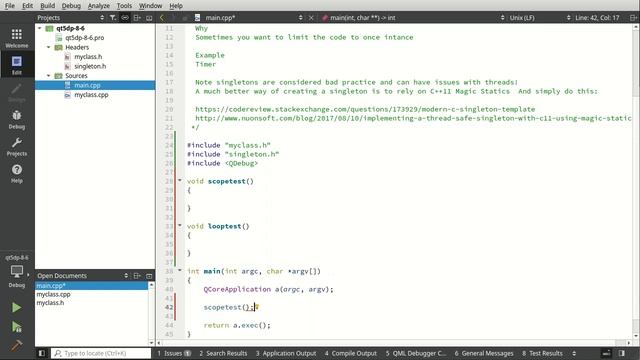Change the Unix (LF) line ending dropdown
This screenshot has height=360, width=640.
coord(540,18)
